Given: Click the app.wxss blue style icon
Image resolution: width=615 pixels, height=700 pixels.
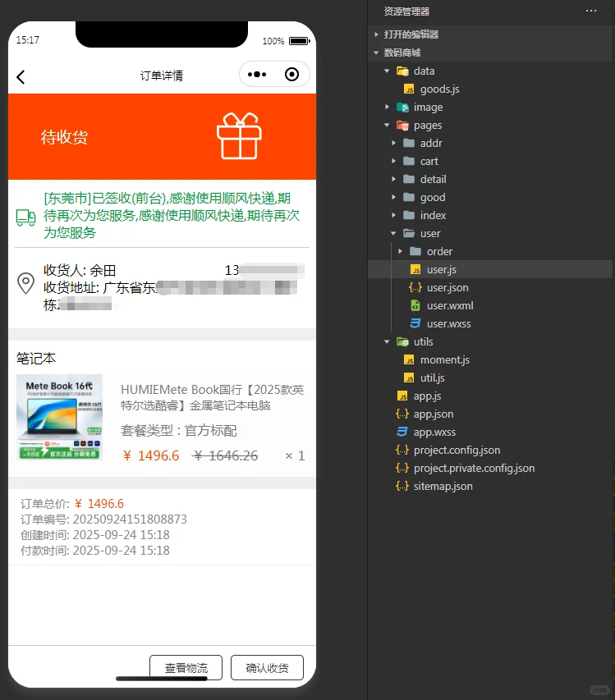Looking at the screenshot, I should pos(402,432).
